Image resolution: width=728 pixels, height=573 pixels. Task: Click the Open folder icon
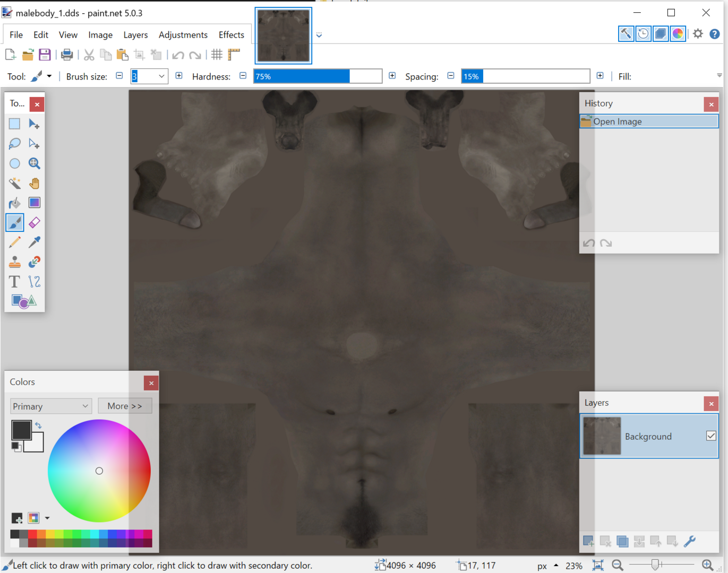[x=28, y=54]
